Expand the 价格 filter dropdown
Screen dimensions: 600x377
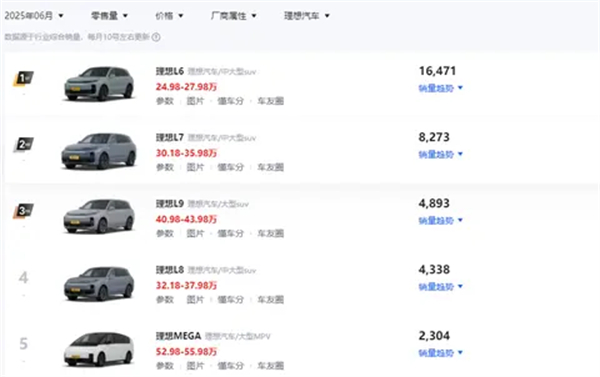169,16
